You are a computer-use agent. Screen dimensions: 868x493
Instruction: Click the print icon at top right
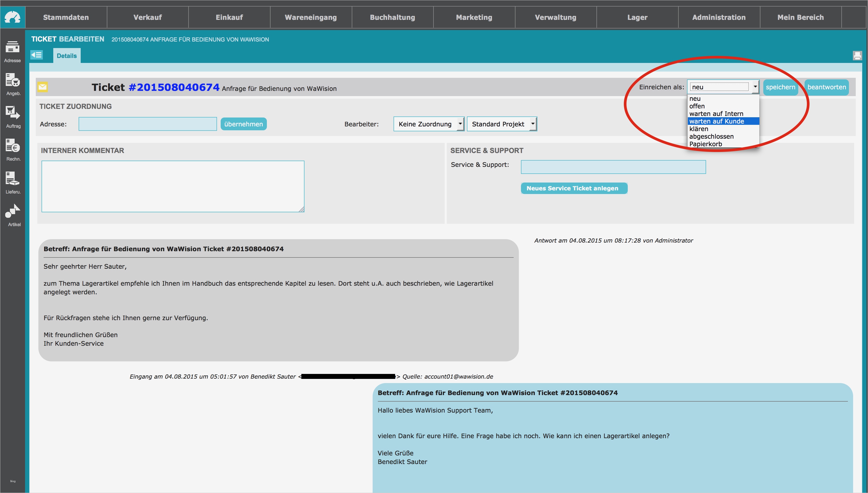(x=857, y=56)
